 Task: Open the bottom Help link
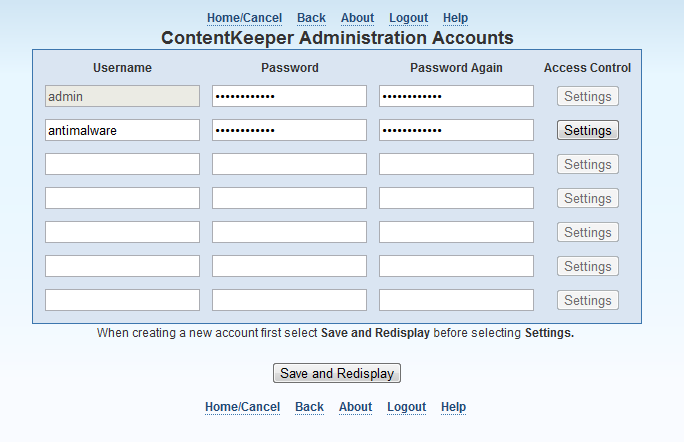pyautogui.click(x=453, y=407)
